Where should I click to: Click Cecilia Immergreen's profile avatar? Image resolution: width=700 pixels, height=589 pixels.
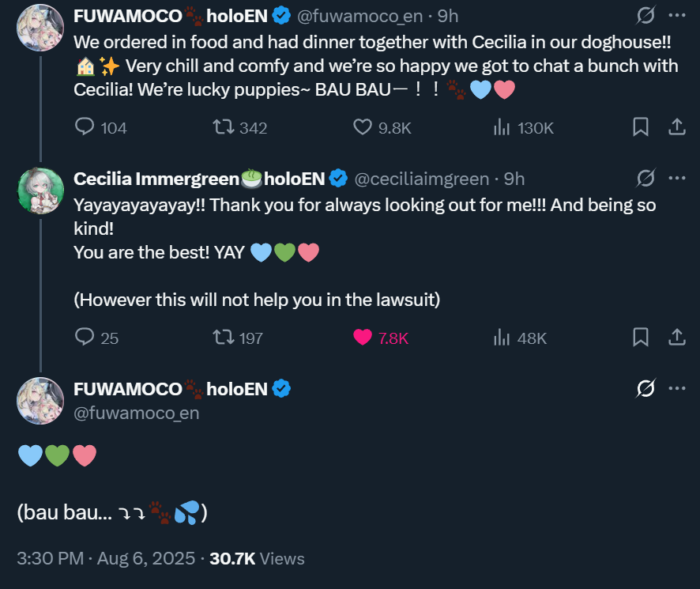(40, 191)
